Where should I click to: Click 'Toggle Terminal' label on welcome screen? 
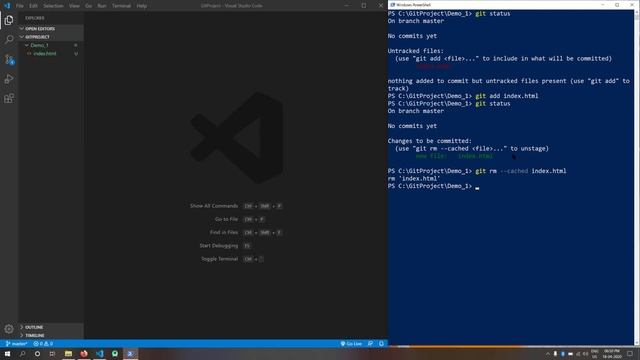[220, 259]
